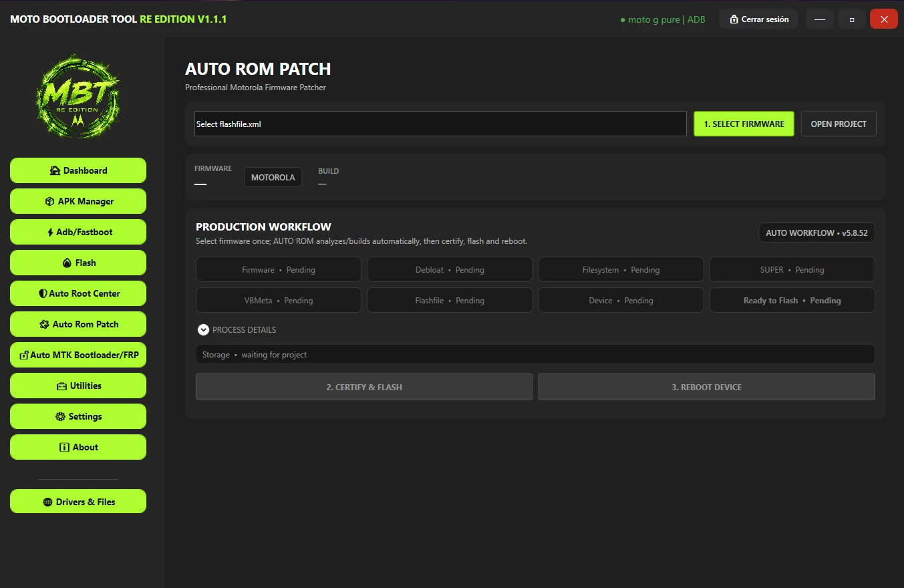Open the Dashboard page
The width and height of the screenshot is (904, 588).
[78, 170]
